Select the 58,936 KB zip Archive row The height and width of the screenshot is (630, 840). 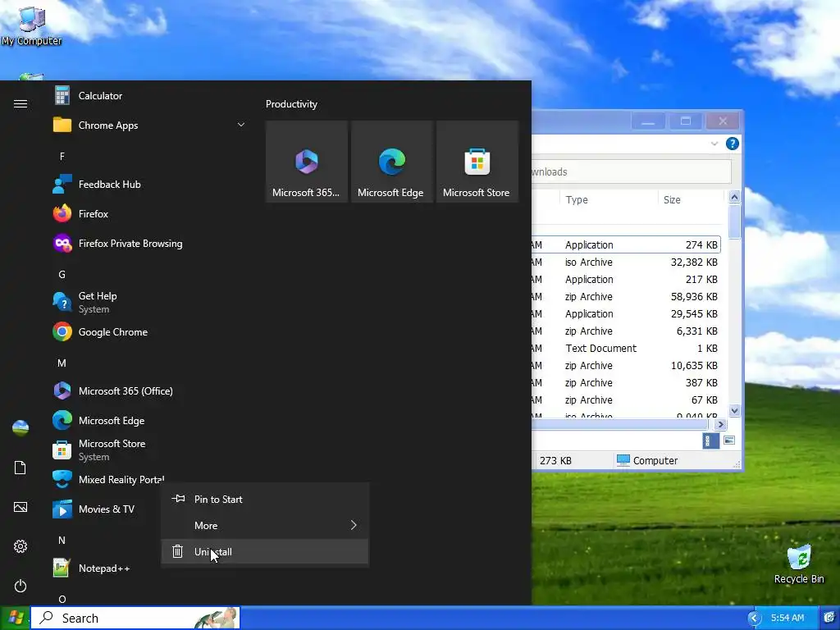pos(626,297)
